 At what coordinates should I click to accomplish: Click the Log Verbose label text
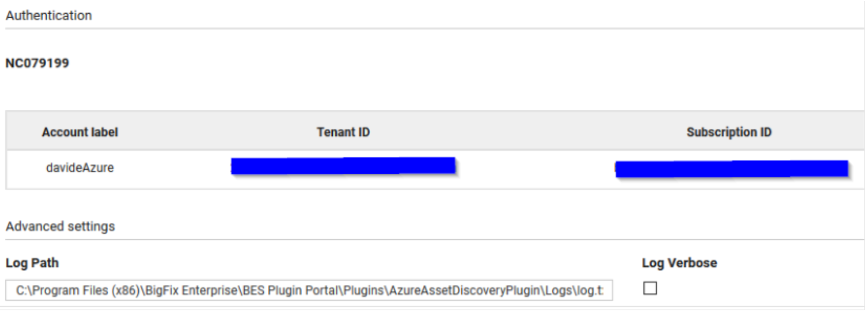679,263
